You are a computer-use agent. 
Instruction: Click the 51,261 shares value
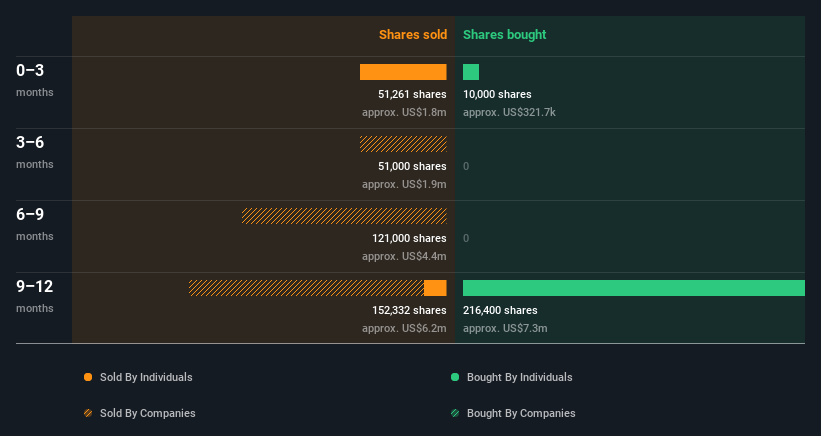412,94
